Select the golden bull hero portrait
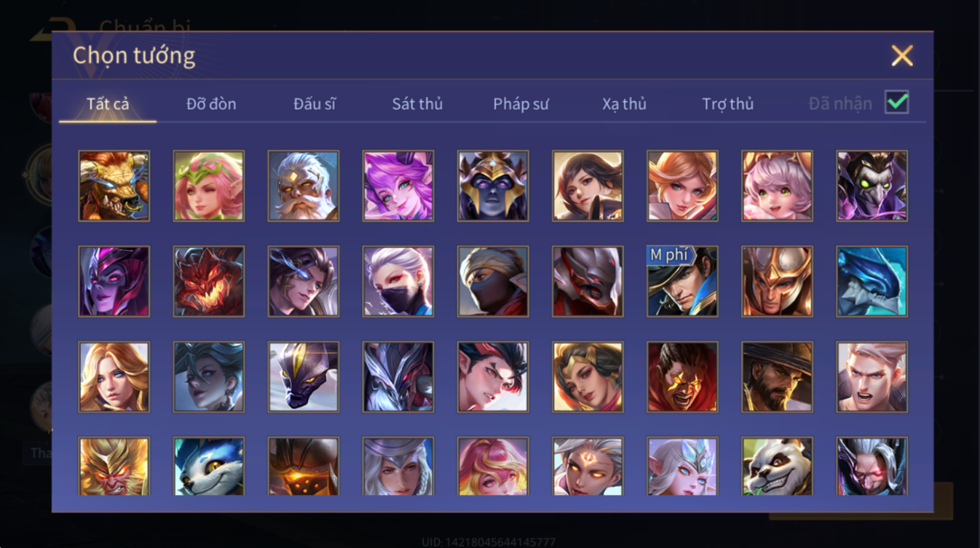980x548 pixels. (114, 186)
